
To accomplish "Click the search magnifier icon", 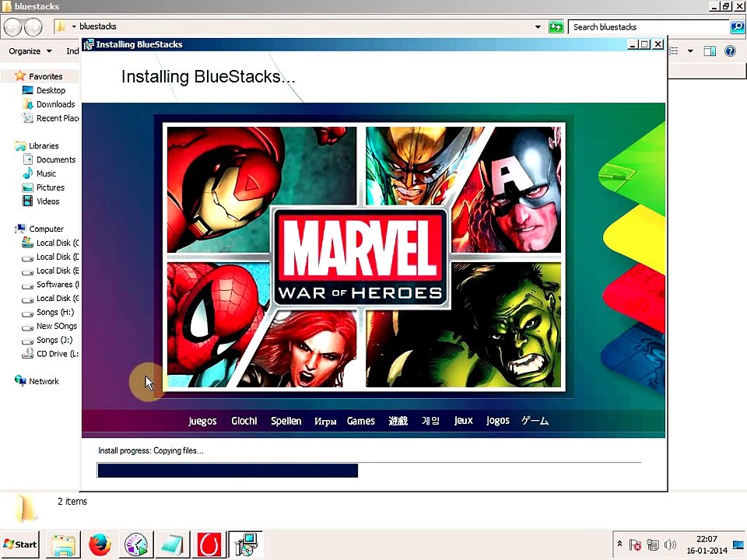I will (737, 26).
